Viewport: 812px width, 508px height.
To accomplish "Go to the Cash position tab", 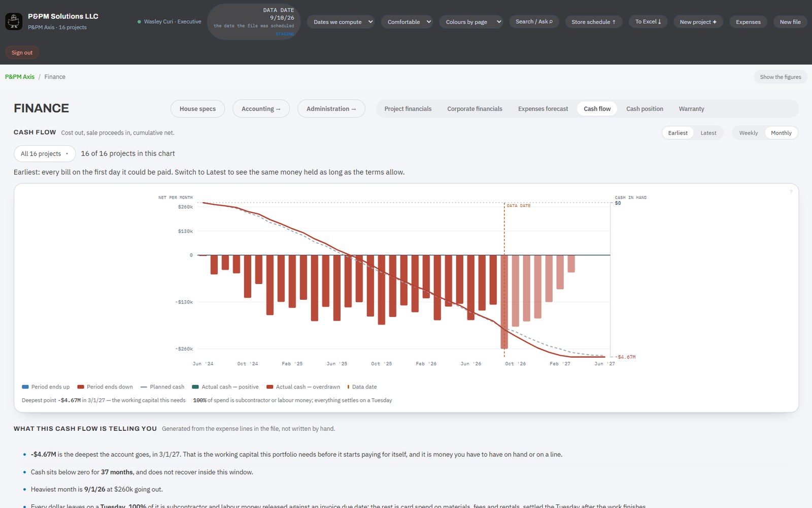I will (645, 109).
